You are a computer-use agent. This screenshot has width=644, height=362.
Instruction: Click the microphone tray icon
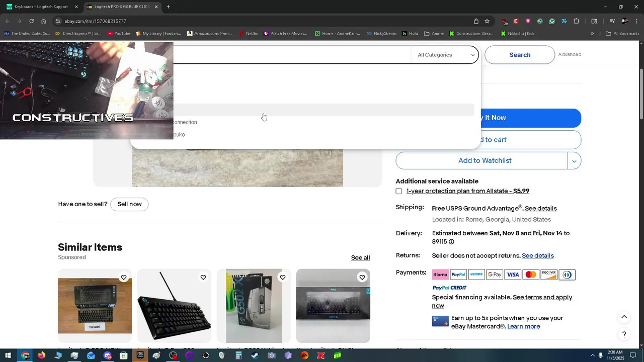600,355
